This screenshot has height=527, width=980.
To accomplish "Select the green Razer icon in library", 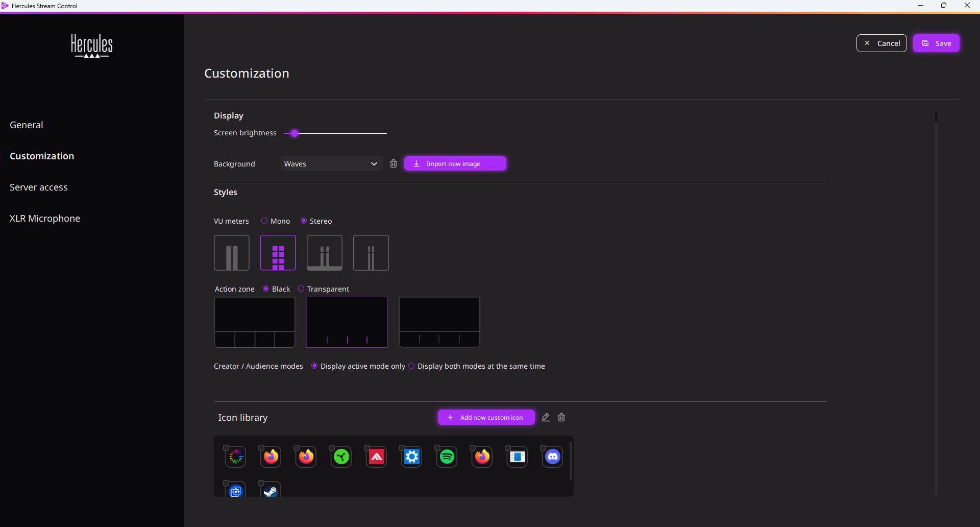I will pos(341,457).
